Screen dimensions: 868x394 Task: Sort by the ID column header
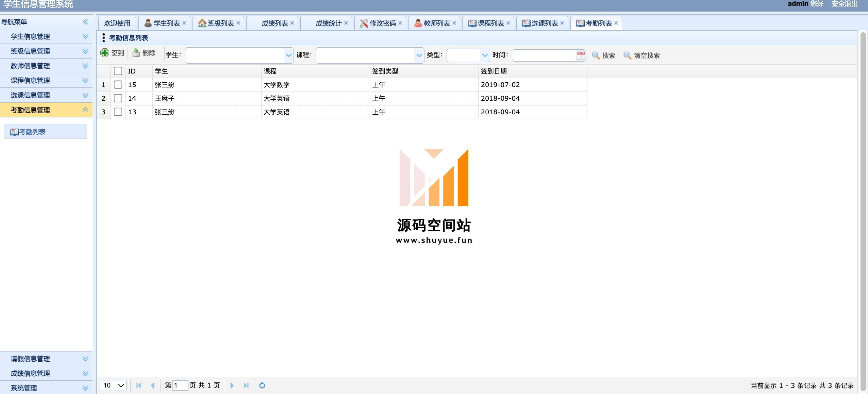tap(139, 71)
